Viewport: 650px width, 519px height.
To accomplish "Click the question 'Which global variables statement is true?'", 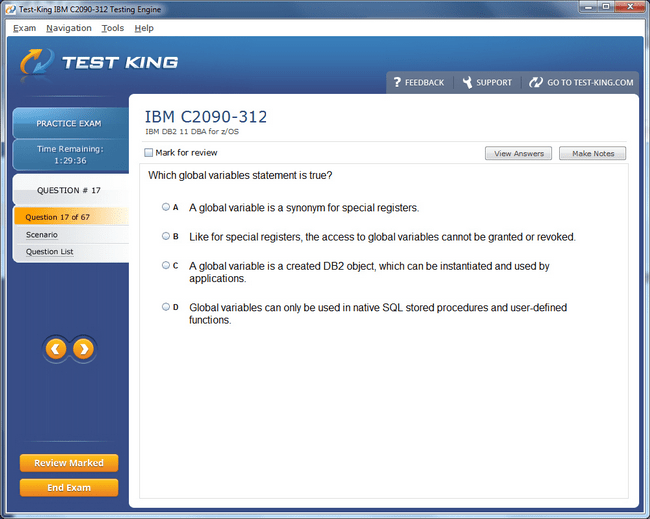I will tap(240, 175).
